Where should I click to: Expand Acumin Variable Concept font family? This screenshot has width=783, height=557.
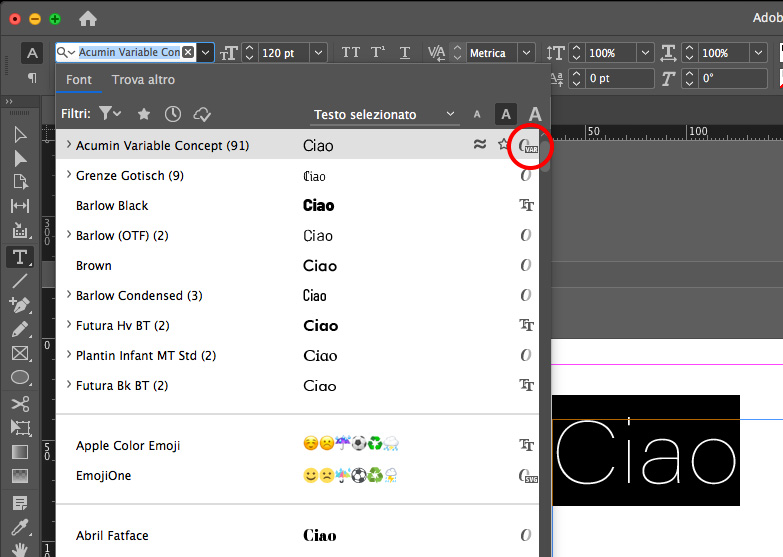pyautogui.click(x=69, y=144)
